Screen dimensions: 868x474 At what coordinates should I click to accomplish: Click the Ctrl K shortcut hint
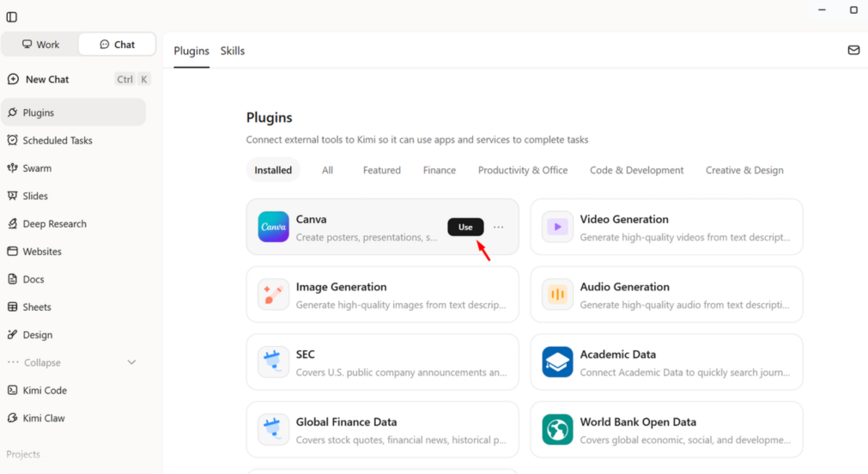click(x=132, y=79)
